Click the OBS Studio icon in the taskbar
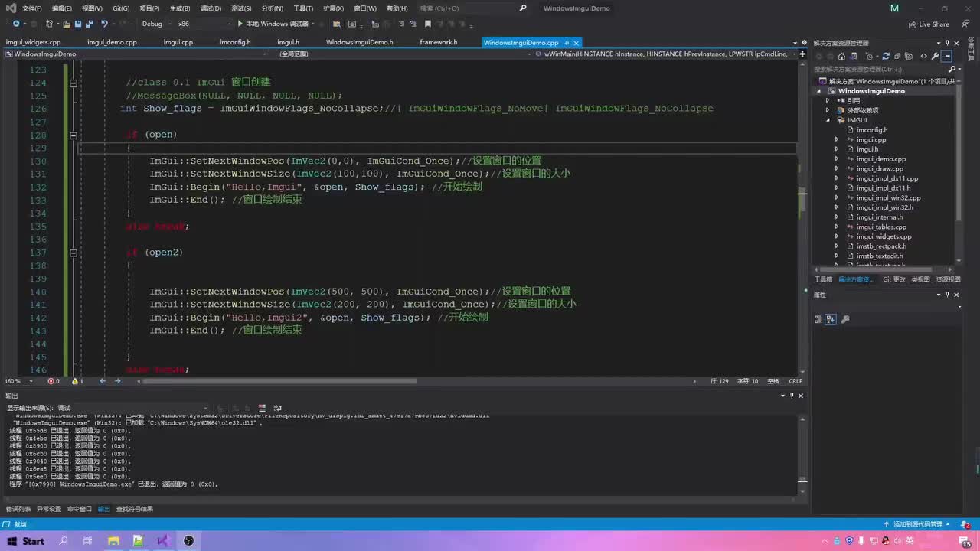The height and width of the screenshot is (551, 980). click(189, 541)
